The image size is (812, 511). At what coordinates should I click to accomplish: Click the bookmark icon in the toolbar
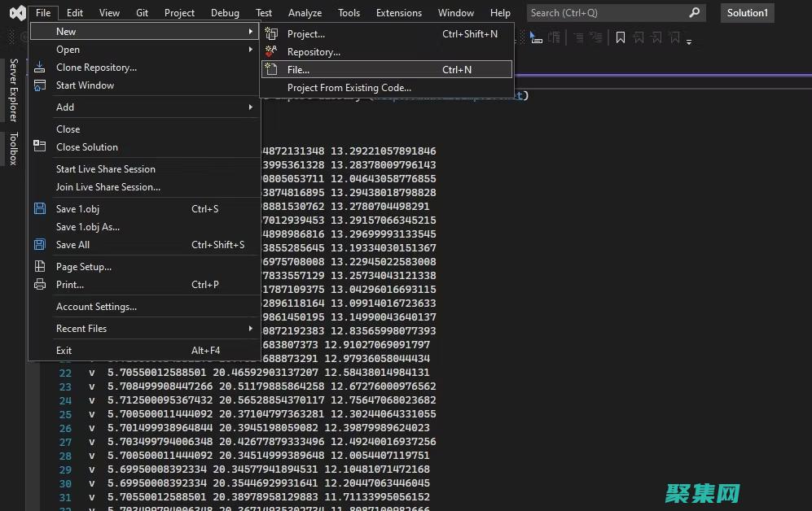point(621,37)
